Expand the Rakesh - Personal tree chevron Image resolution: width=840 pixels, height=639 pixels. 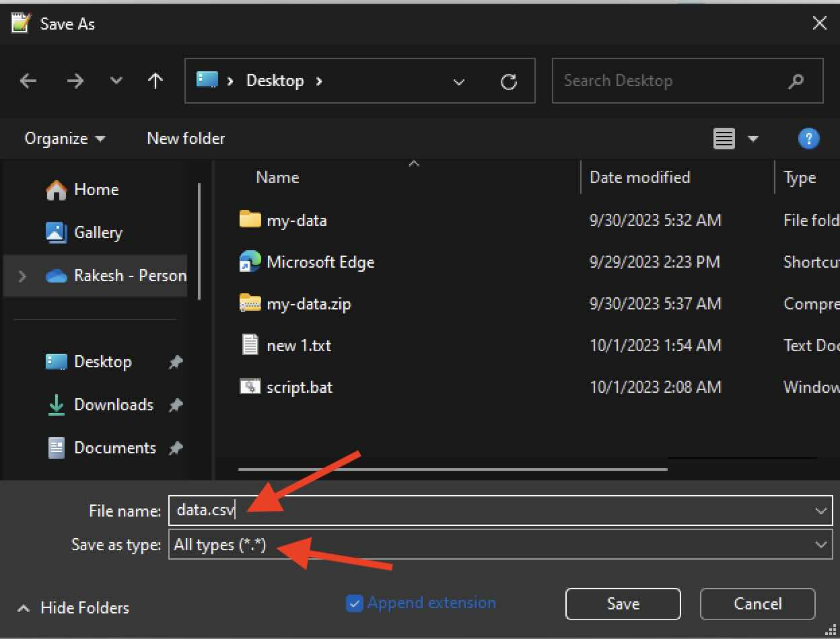pyautogui.click(x=21, y=275)
